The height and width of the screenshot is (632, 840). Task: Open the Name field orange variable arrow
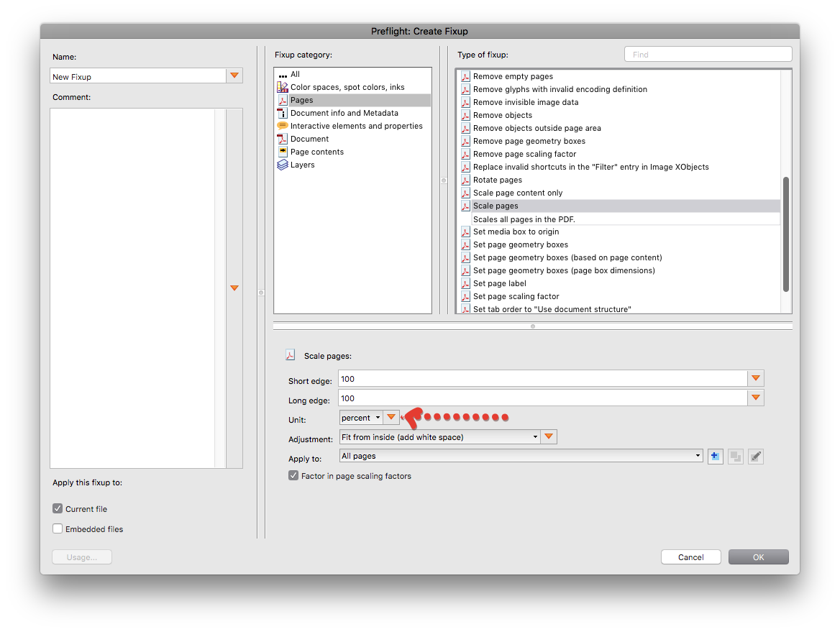click(x=234, y=75)
